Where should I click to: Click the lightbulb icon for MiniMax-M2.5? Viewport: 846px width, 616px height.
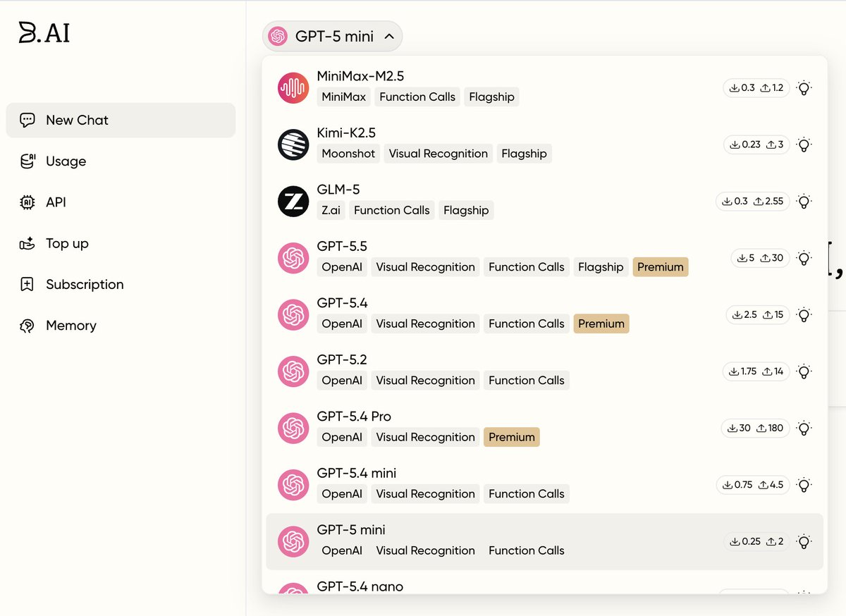pyautogui.click(x=804, y=88)
